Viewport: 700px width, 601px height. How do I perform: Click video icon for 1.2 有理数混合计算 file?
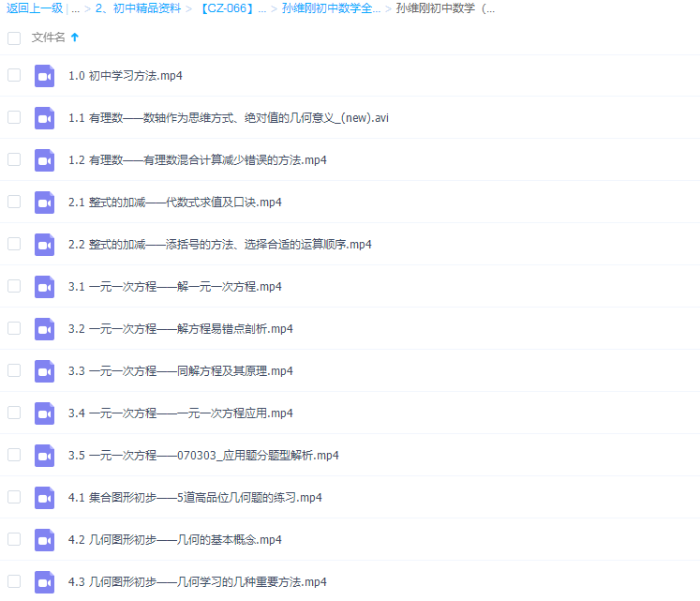tap(45, 160)
